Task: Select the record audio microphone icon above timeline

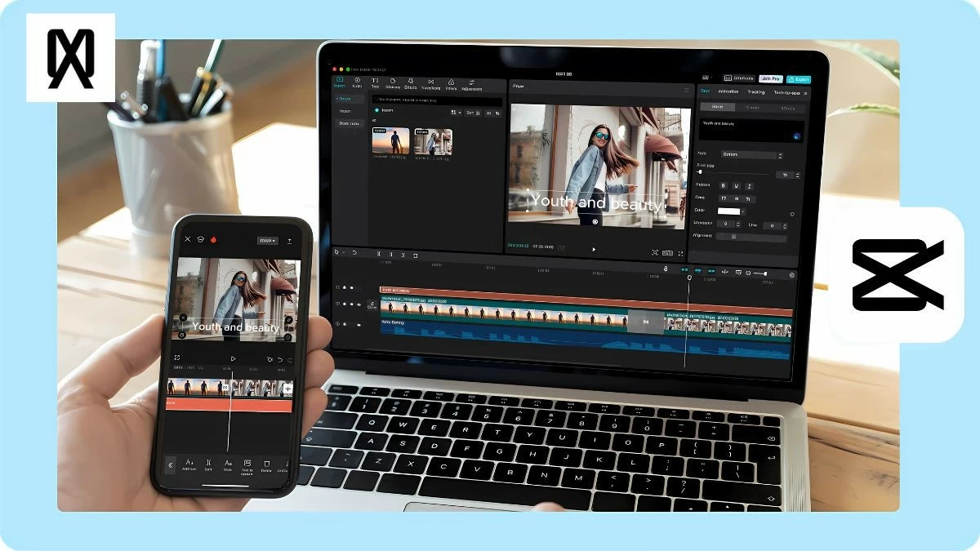Action: point(666,268)
